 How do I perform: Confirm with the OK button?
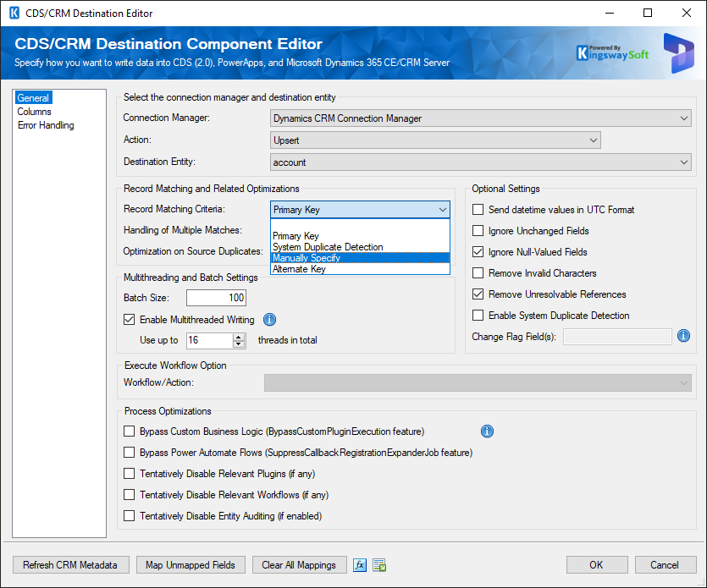click(597, 564)
